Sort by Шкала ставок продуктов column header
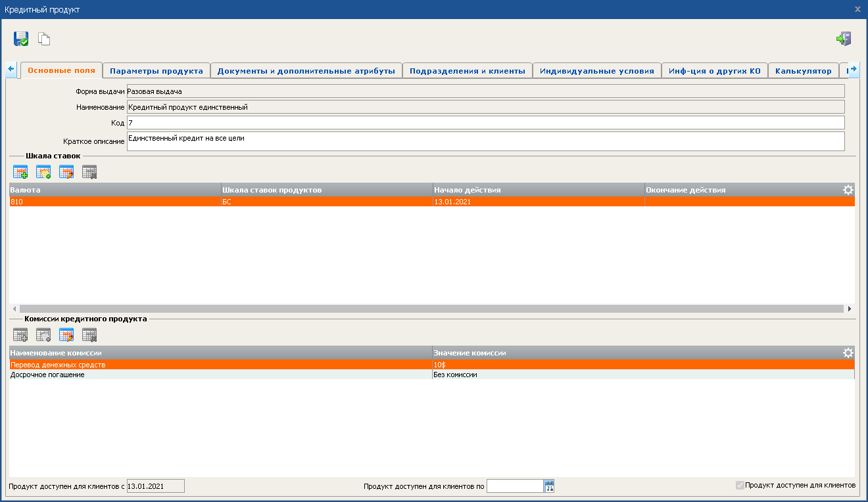Viewport: 868px width, 502px height. click(327, 190)
